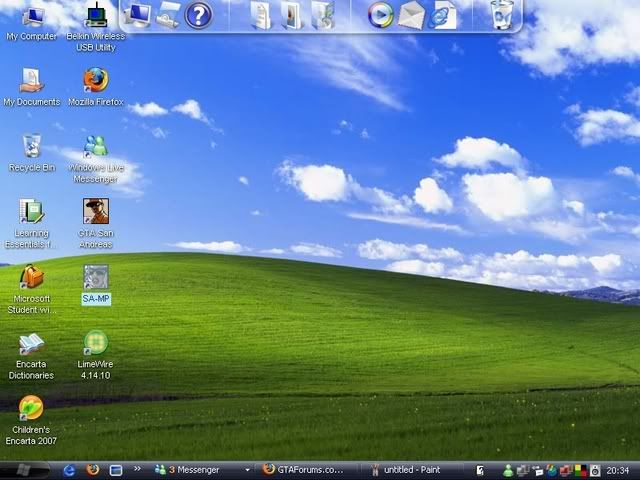Open the music folder in the dock

coord(323,16)
